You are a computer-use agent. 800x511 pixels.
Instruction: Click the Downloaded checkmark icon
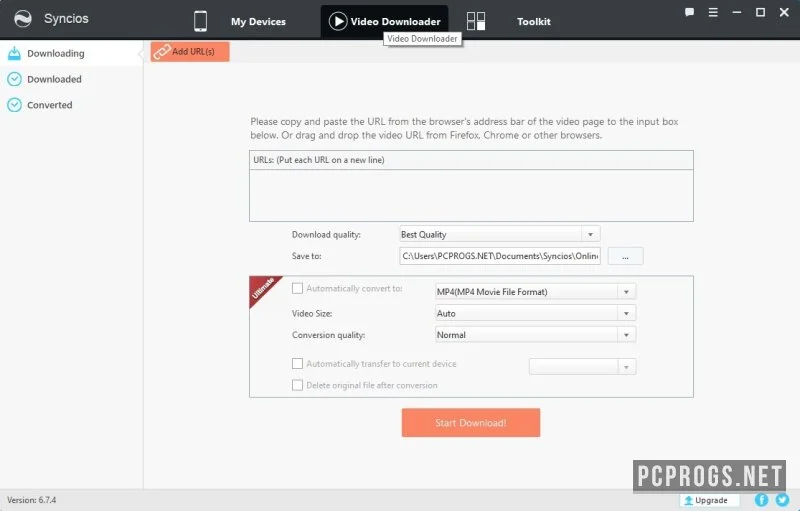(x=14, y=79)
